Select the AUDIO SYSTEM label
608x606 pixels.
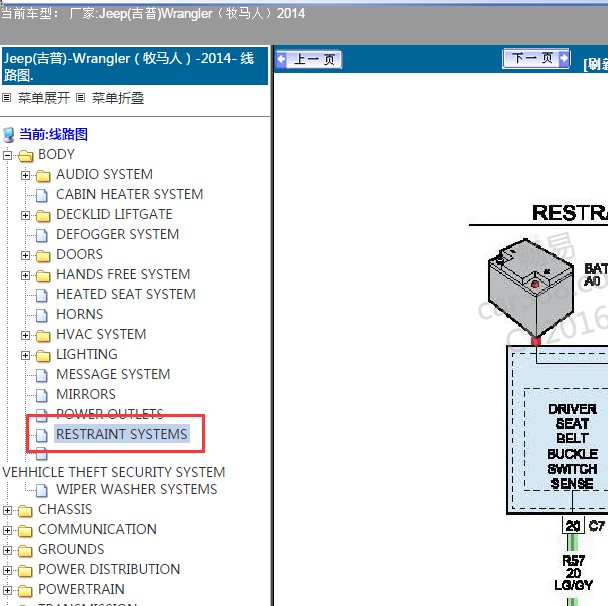(x=104, y=174)
